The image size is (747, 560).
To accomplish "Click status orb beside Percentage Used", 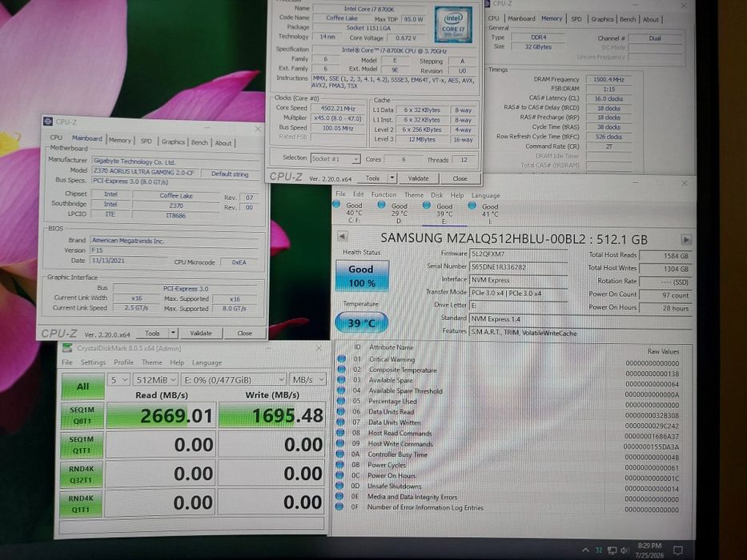I will (x=341, y=401).
